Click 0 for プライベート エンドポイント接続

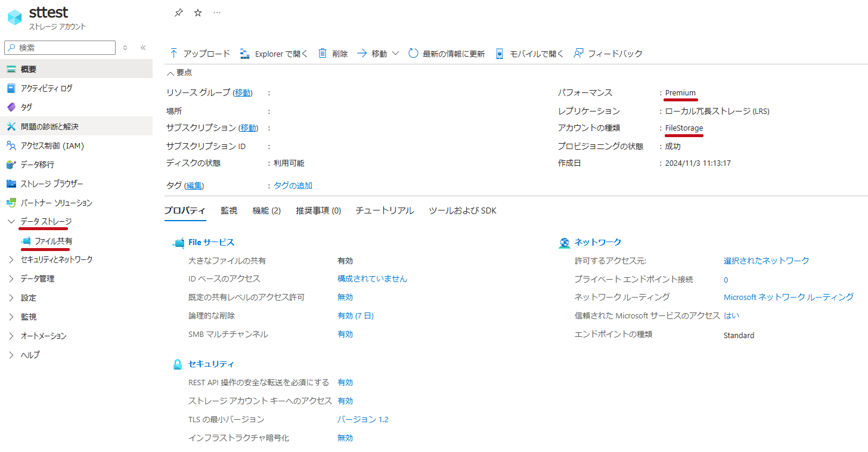tap(726, 280)
